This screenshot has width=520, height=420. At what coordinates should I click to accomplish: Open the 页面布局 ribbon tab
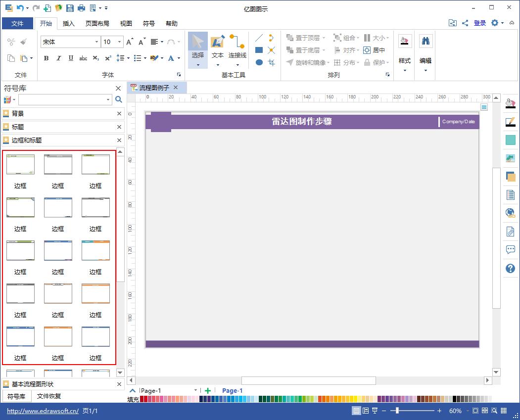97,23
